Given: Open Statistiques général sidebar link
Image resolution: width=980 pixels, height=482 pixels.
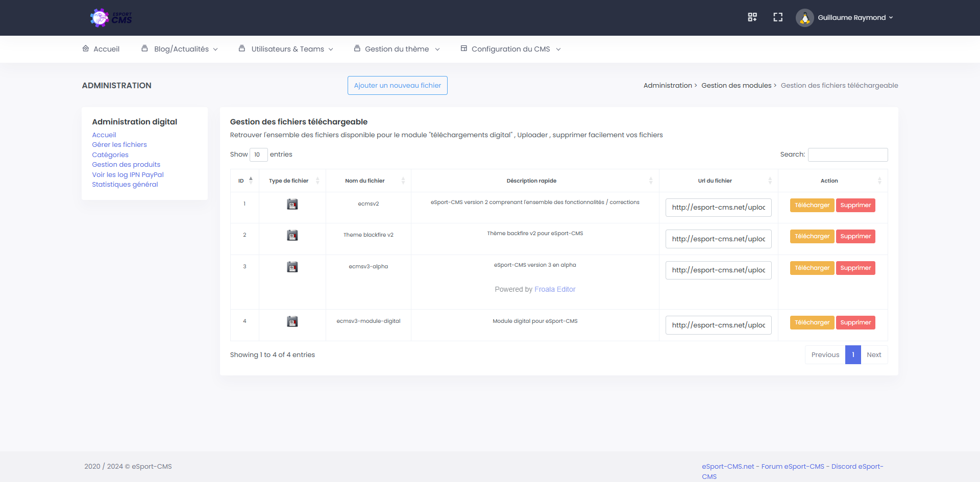Looking at the screenshot, I should 125,185.
